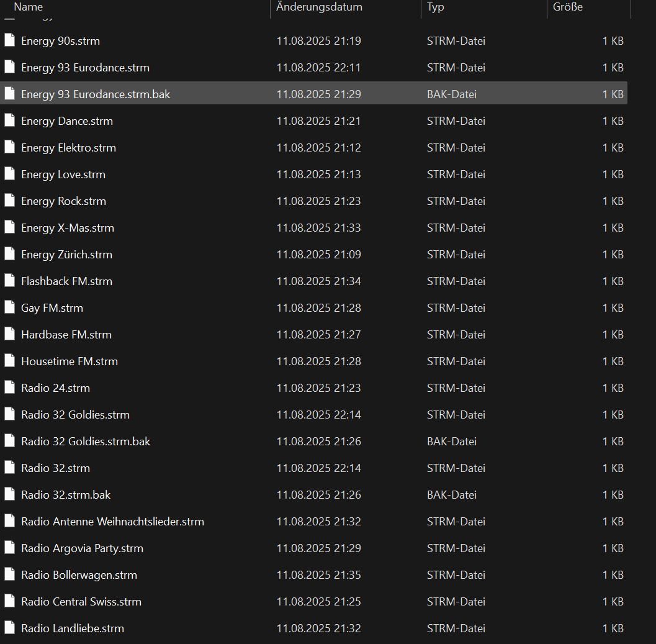Select file name Housetime FM.strm
Image resolution: width=656 pixels, height=644 pixels.
pos(70,361)
